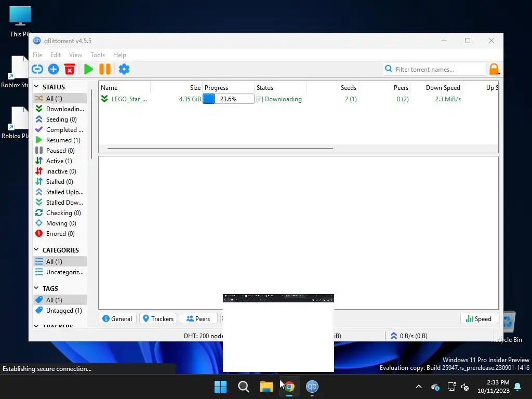Sort by Size column header
The image size is (532, 399).
(x=177, y=87)
